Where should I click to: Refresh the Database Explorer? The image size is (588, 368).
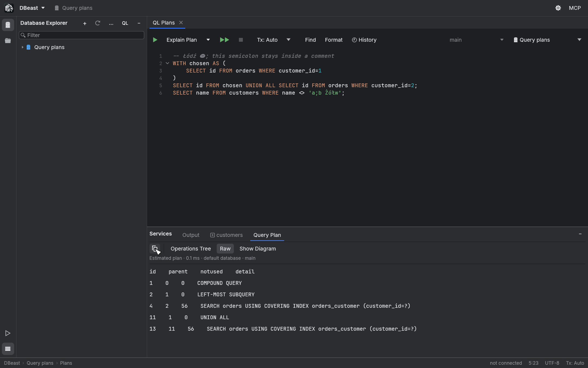coord(98,23)
